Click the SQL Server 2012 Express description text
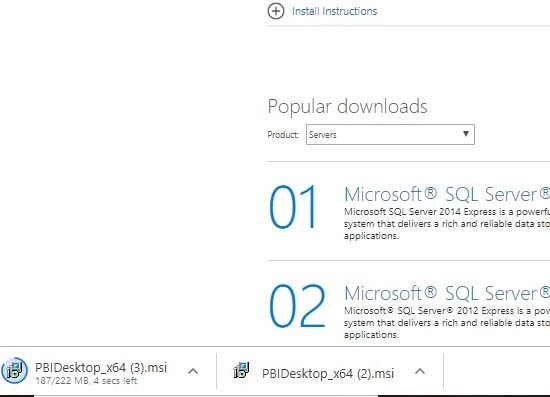This screenshot has width=550, height=397. (447, 323)
